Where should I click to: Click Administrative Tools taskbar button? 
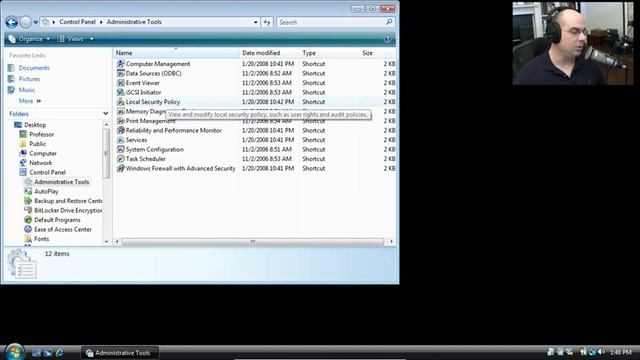[120, 353]
